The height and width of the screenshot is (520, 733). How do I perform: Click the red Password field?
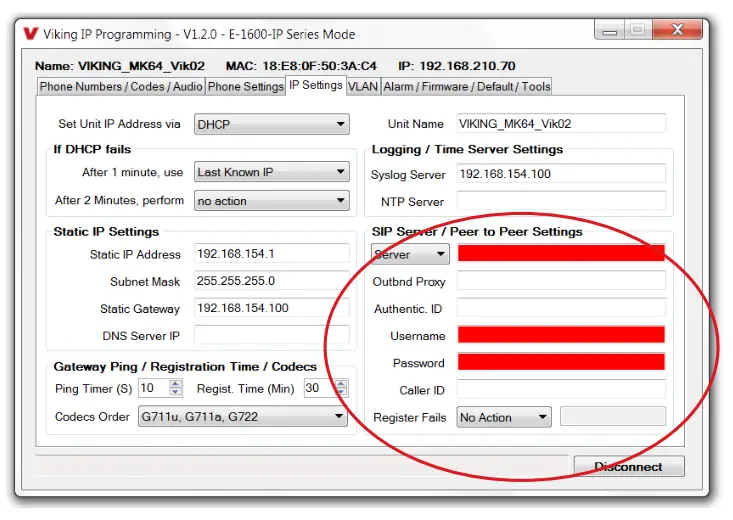pyautogui.click(x=561, y=361)
